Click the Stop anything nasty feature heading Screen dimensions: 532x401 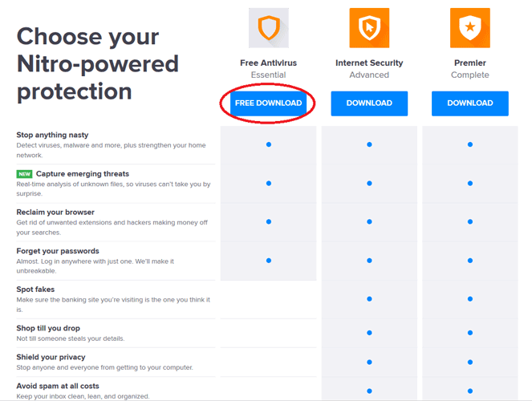(53, 135)
